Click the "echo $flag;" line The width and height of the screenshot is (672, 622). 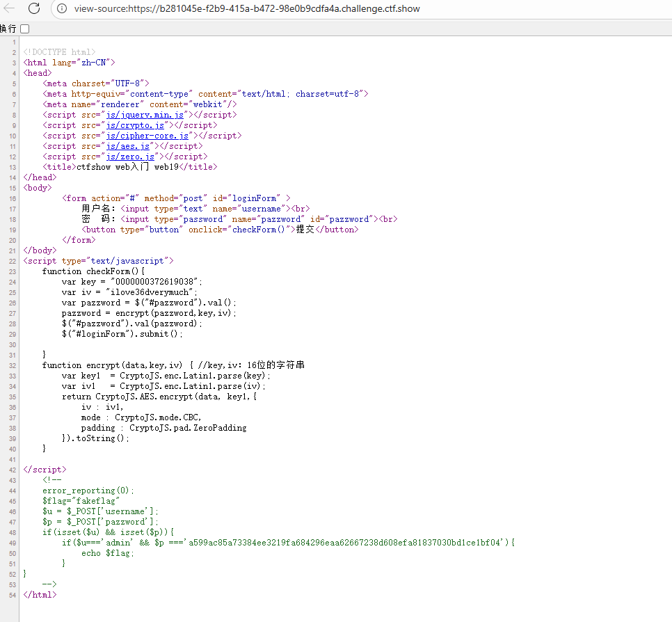pyautogui.click(x=108, y=553)
